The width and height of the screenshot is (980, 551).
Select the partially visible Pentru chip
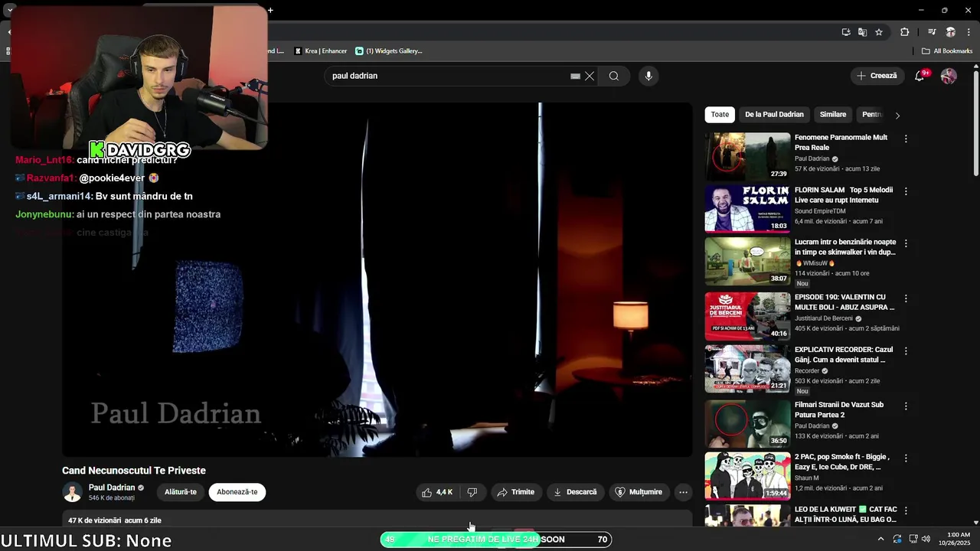pos(871,115)
